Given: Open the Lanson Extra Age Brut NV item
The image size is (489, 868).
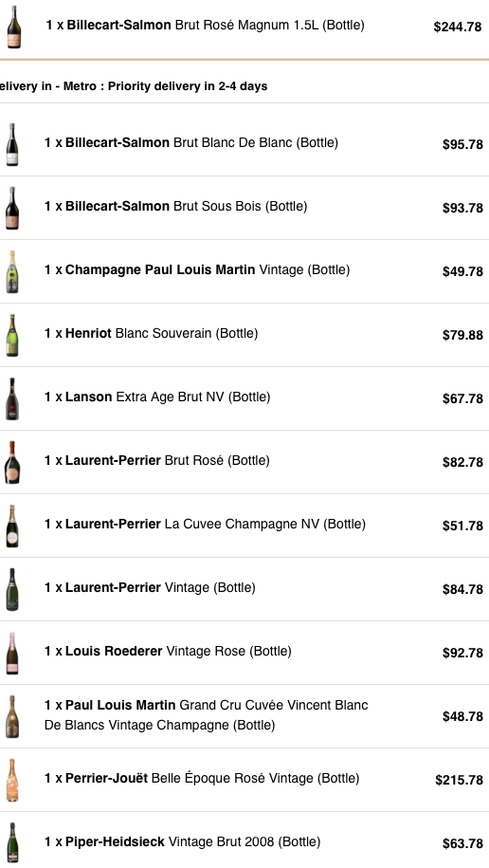Looking at the screenshot, I should click(157, 397).
